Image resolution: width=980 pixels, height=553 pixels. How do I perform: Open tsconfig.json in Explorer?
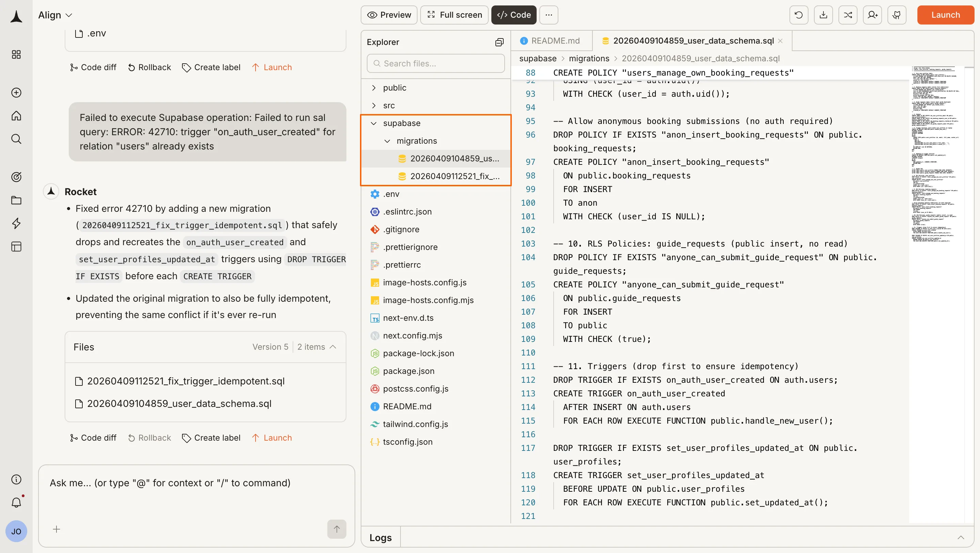(x=436, y=442)
